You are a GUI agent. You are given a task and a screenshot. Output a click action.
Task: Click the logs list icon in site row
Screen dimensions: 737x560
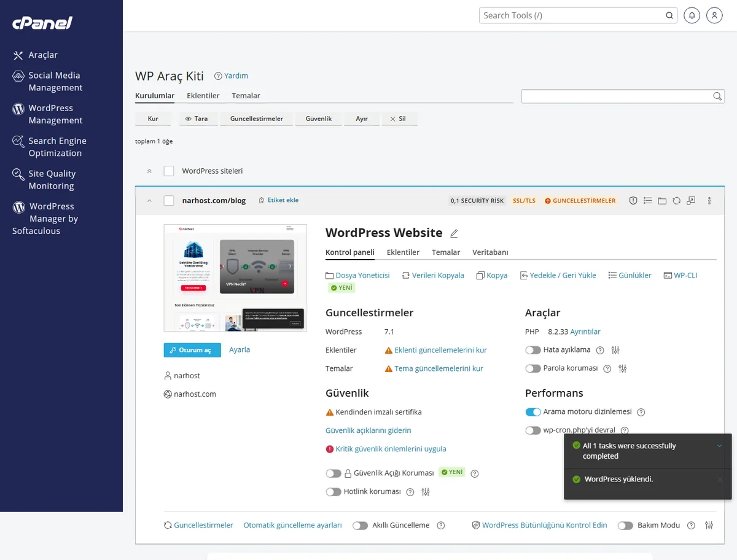point(647,201)
